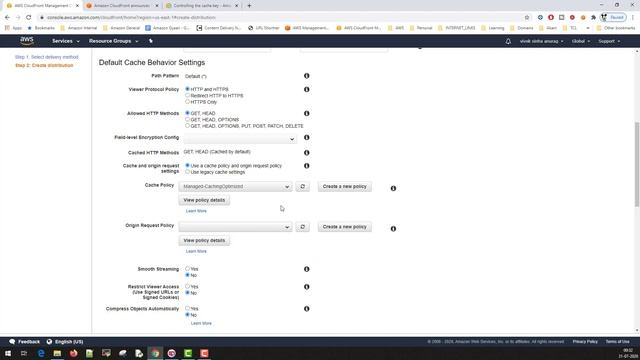
Task: Select Redirect HTTP to HTTPS option
Action: tap(187, 96)
